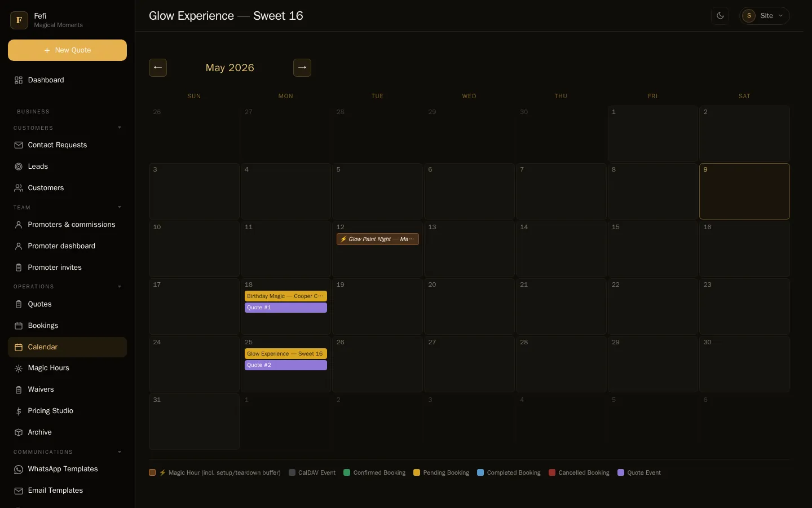Open the Glow Experience — Sweet 16 booking
The height and width of the screenshot is (508, 812).
tap(286, 354)
